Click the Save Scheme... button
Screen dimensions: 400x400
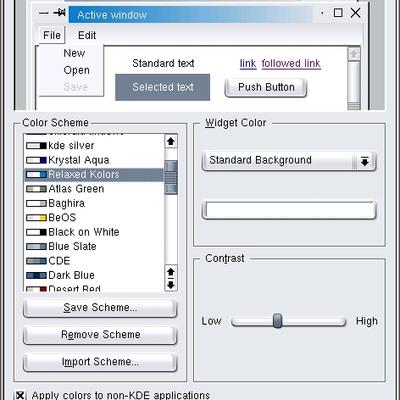tap(100, 308)
